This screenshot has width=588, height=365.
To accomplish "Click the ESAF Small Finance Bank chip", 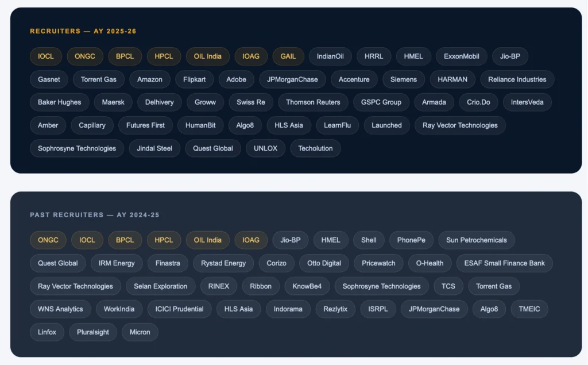I will 504,263.
